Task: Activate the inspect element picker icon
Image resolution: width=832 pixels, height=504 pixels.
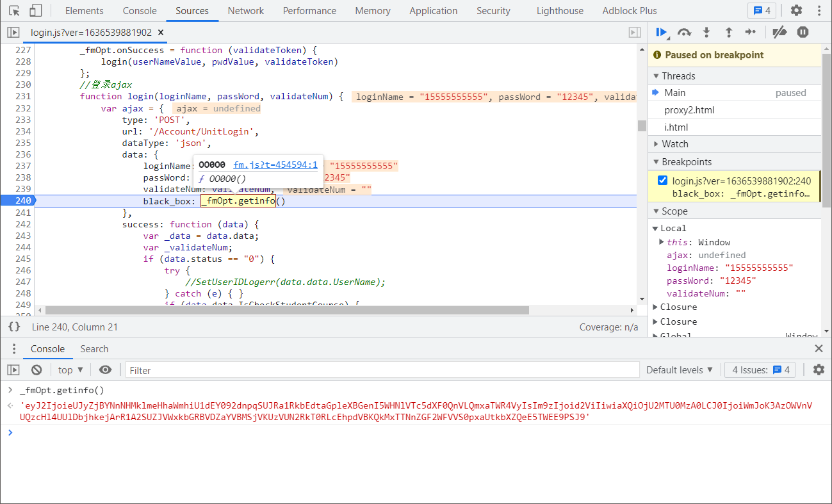Action: (14, 10)
